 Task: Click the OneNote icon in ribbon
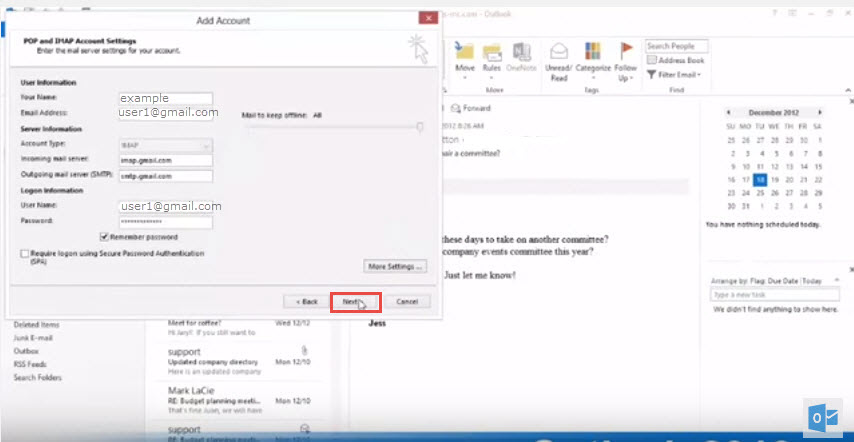coord(522,51)
